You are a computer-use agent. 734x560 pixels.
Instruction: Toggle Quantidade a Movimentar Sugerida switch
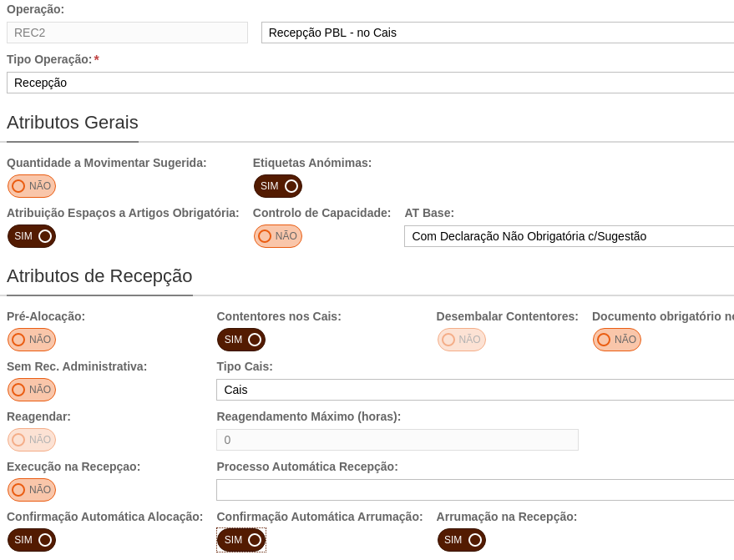(x=32, y=186)
